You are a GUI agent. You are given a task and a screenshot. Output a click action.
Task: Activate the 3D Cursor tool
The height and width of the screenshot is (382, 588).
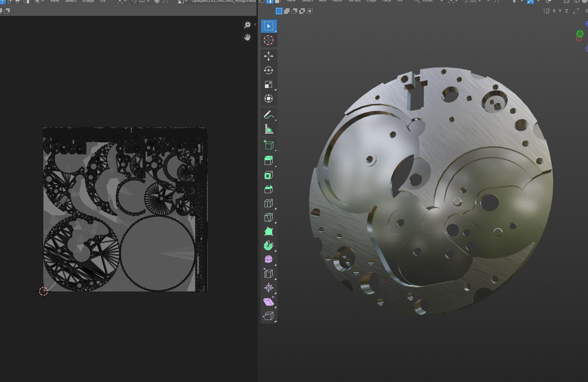(269, 40)
